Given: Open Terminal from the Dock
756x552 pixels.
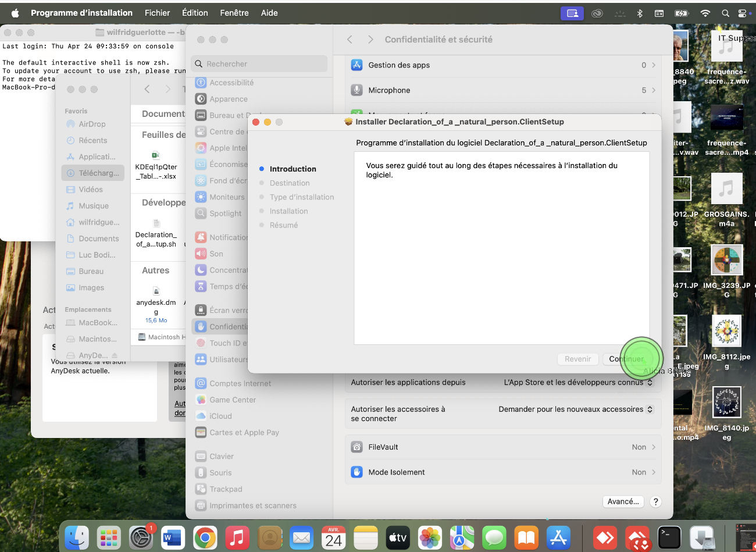Looking at the screenshot, I should point(669,537).
